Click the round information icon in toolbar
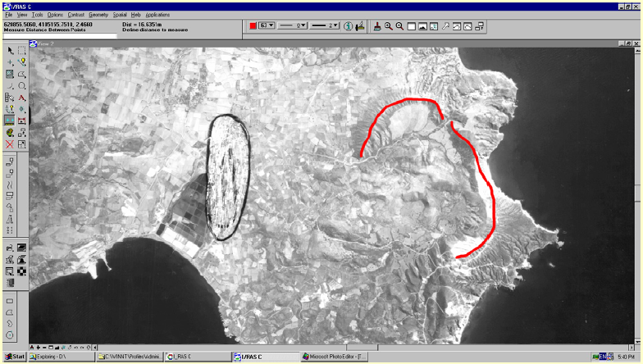The width and height of the screenshot is (643, 364). click(x=348, y=26)
